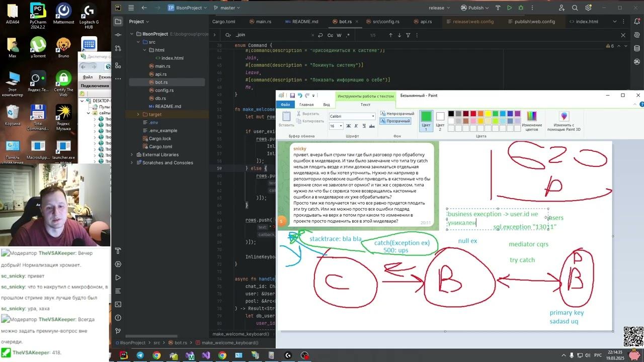Click Paint's Undo arrow
The height and width of the screenshot is (362, 644).
coord(300,96)
